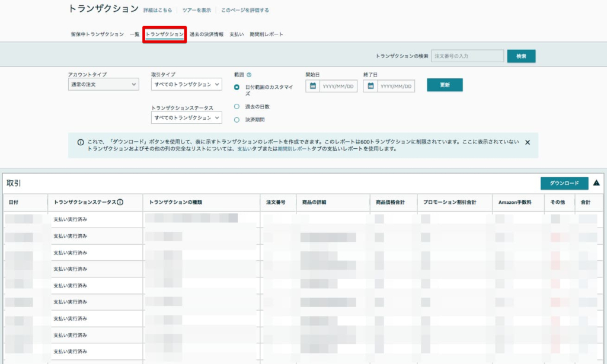Image resolution: width=607 pixels, height=364 pixels.
Task: Dismiss the download notice with the X
Action: click(x=528, y=142)
